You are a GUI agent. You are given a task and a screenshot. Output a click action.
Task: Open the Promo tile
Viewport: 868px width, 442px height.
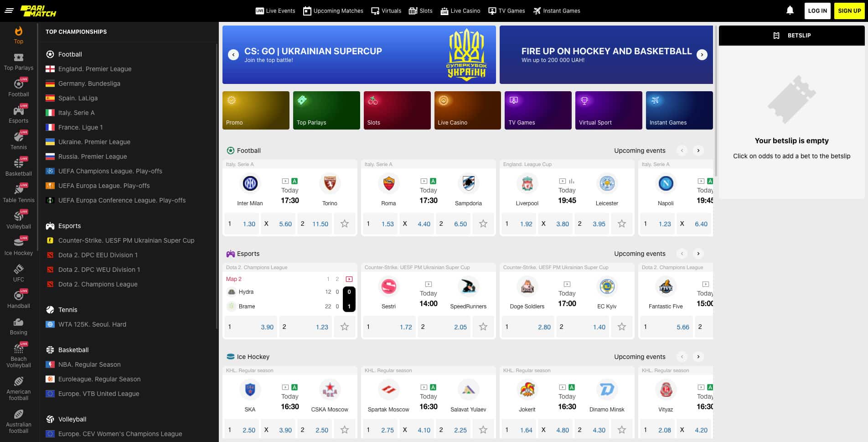click(256, 110)
